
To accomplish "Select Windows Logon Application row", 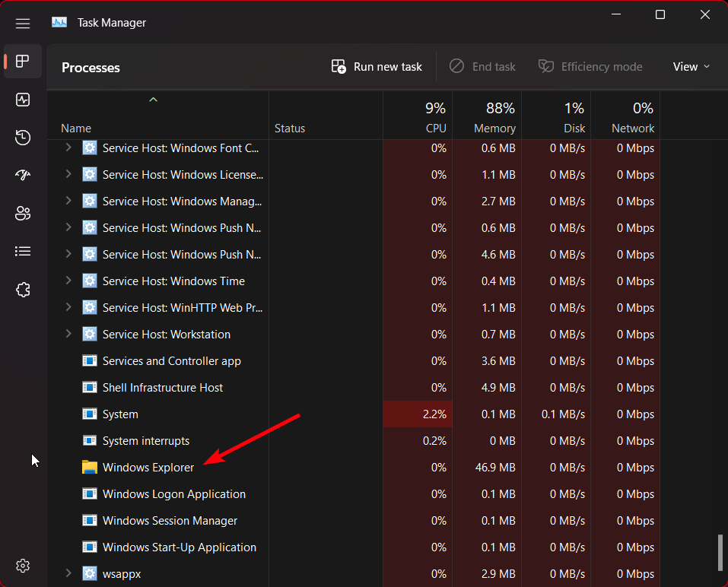I will pyautogui.click(x=354, y=494).
